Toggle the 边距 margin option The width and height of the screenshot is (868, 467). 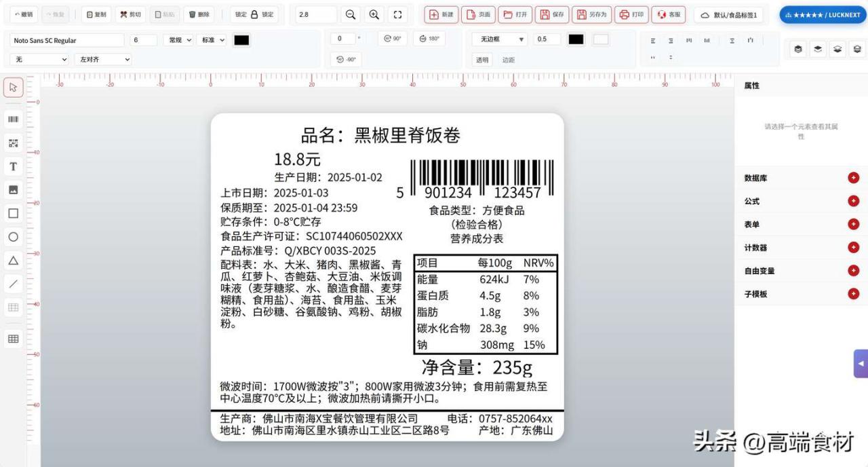[x=508, y=60]
